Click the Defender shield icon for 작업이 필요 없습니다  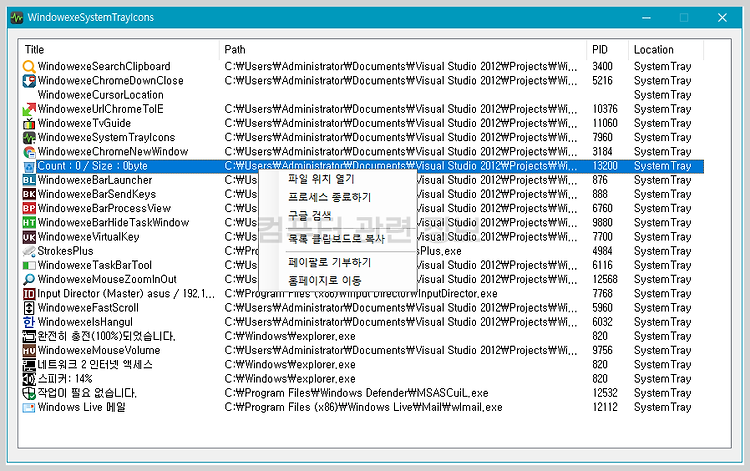[29, 393]
